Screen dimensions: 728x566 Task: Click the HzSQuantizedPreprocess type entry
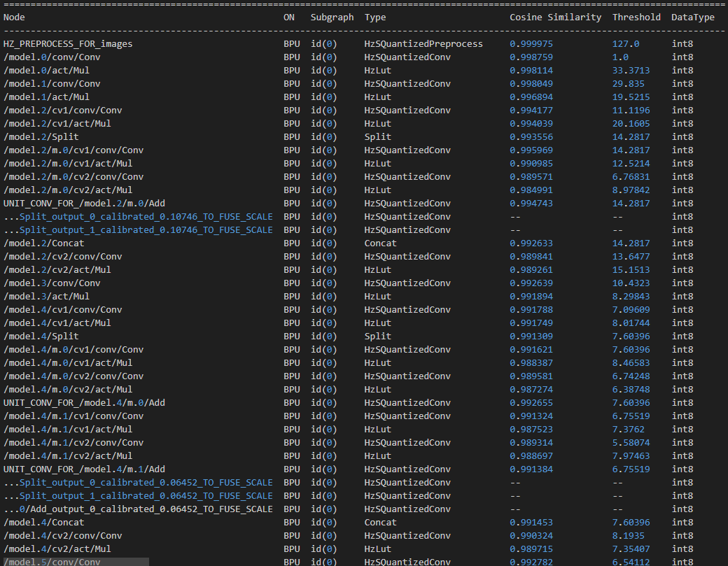[x=423, y=43]
